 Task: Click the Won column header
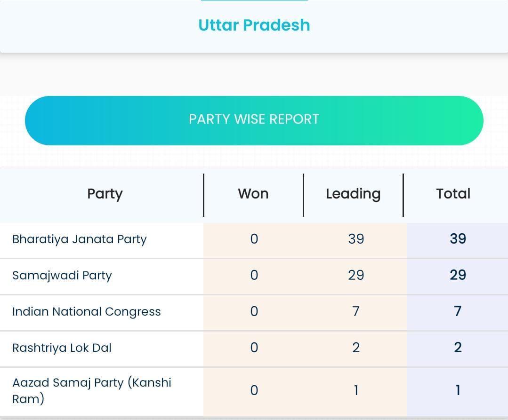pyautogui.click(x=253, y=194)
